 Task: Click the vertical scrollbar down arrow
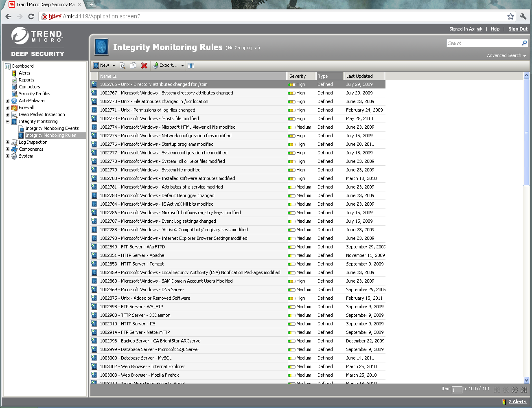[x=526, y=380]
